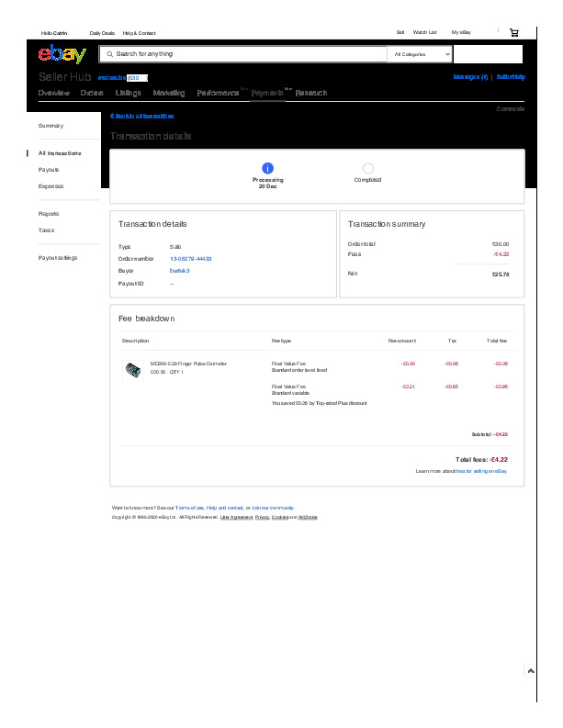563x728 pixels.
Task: Click the Completed step circle
Action: click(x=367, y=168)
